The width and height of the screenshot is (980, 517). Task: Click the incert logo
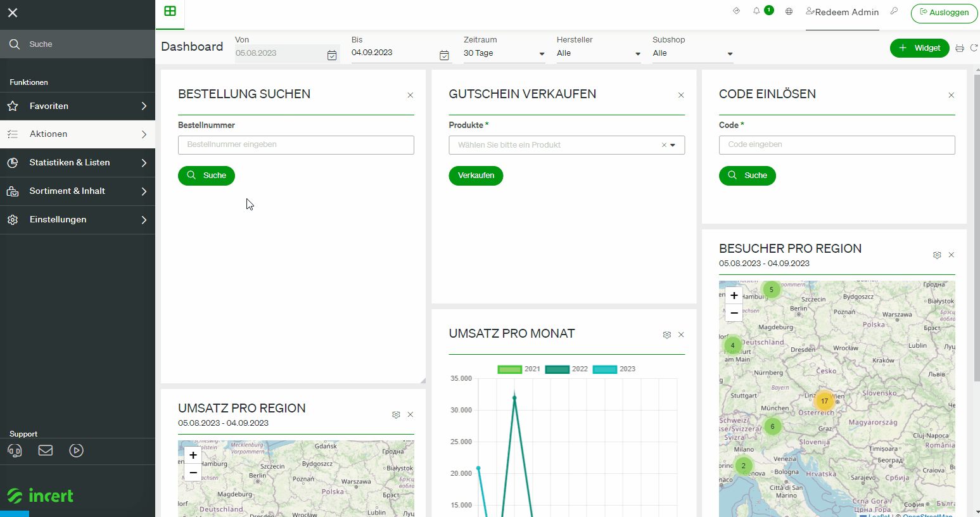(x=40, y=495)
